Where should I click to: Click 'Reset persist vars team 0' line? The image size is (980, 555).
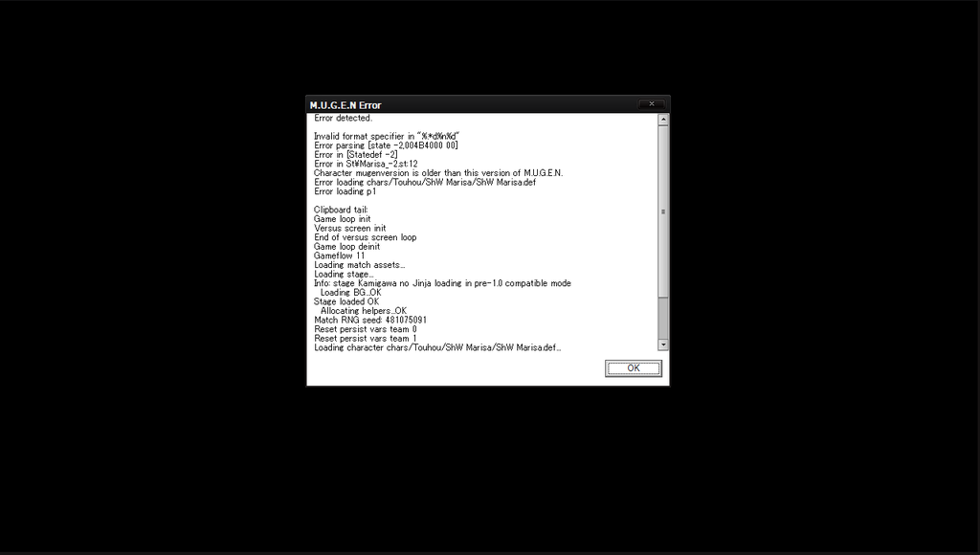coord(365,329)
